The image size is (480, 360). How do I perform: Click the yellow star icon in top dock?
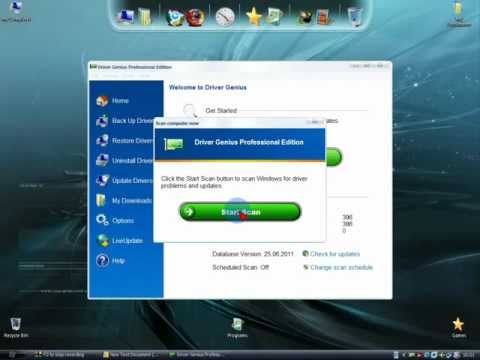[254, 16]
